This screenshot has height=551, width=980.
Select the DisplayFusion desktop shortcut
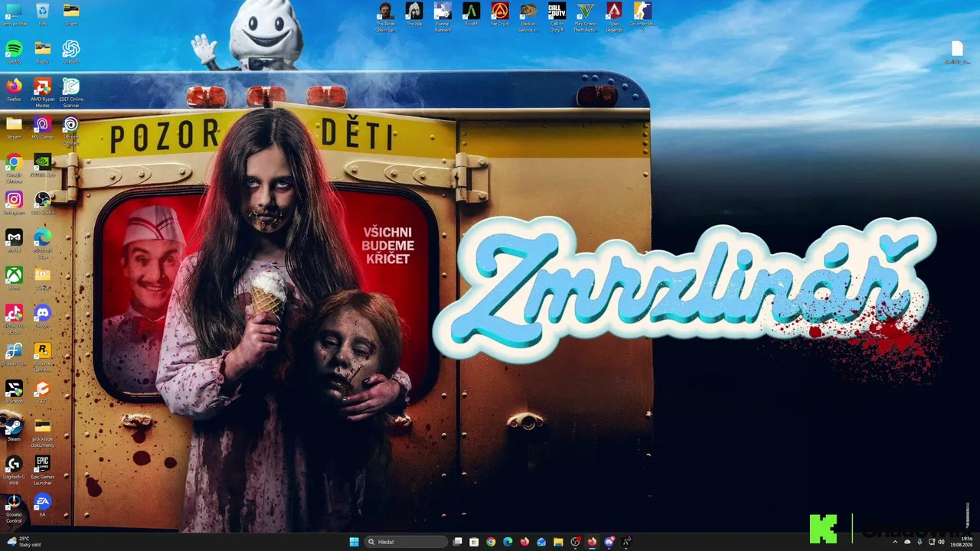click(x=14, y=354)
